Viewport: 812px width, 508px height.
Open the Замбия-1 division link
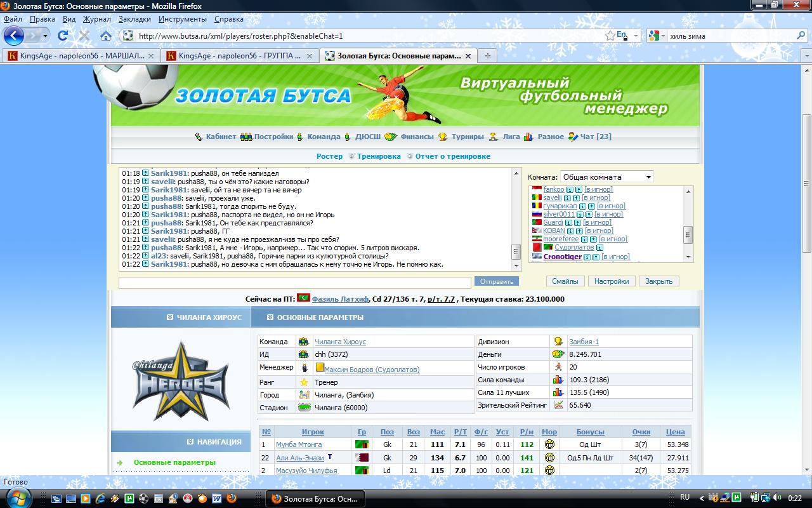(x=584, y=342)
